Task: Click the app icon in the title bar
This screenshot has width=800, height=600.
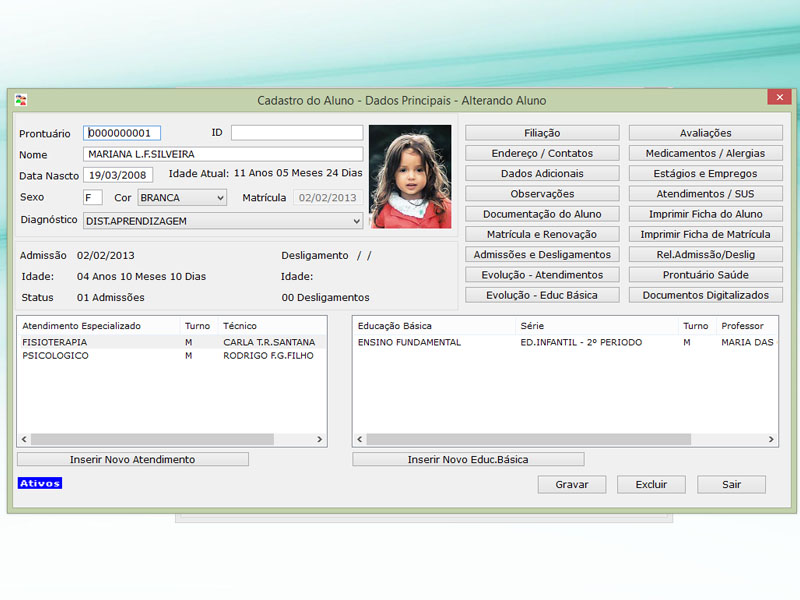Action: point(21,100)
